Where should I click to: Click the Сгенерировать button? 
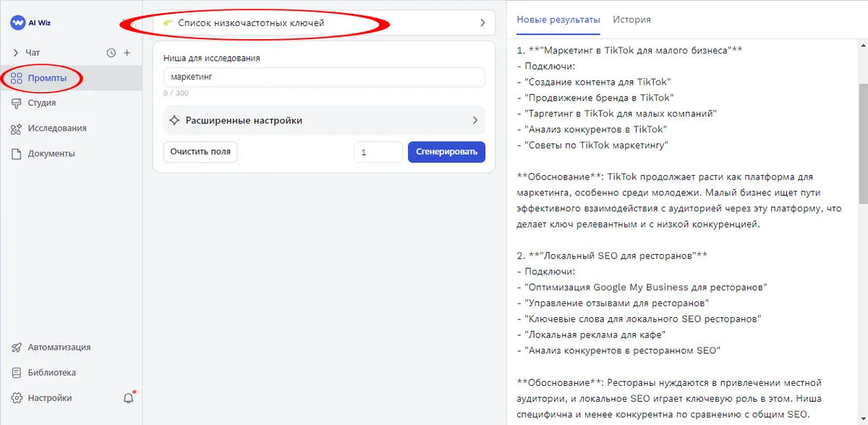[446, 151]
